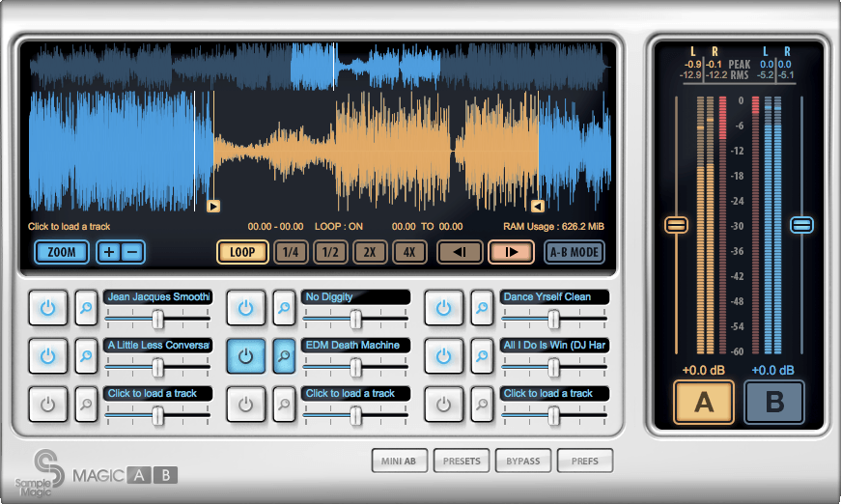Click the zoom out minus icon
This screenshot has height=504, width=841.
(x=132, y=252)
